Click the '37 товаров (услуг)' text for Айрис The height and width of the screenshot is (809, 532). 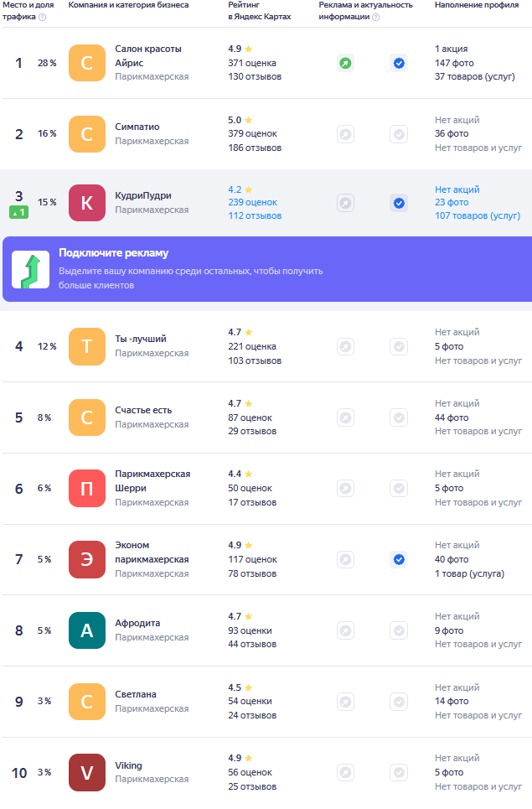click(x=475, y=76)
